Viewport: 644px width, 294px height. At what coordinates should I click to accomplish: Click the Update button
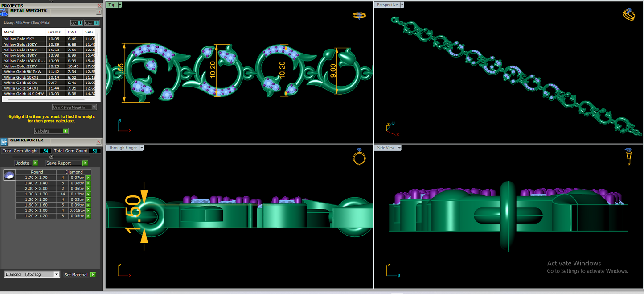click(26, 163)
